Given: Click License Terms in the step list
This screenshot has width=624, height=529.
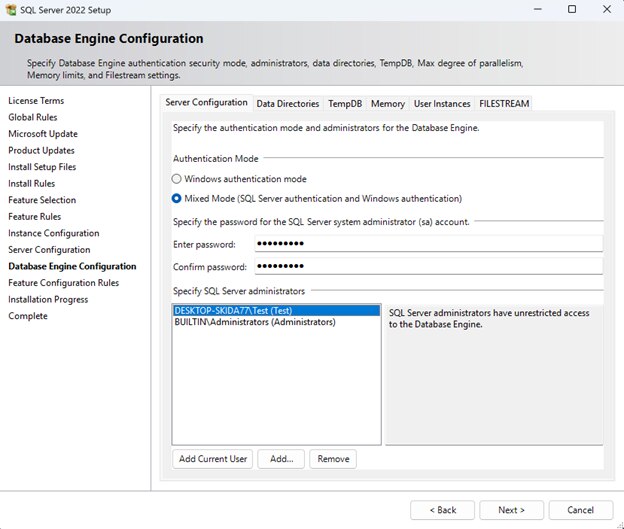Looking at the screenshot, I should (36, 101).
